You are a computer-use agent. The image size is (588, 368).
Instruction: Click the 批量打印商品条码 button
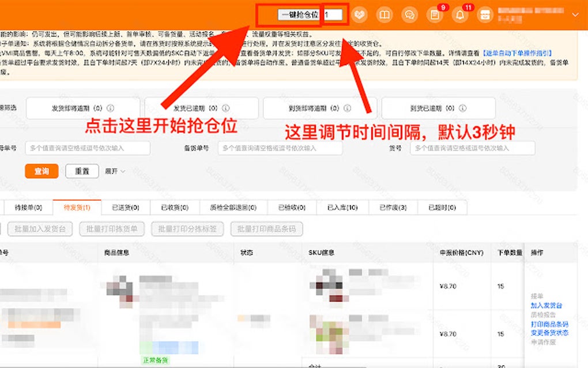click(267, 229)
